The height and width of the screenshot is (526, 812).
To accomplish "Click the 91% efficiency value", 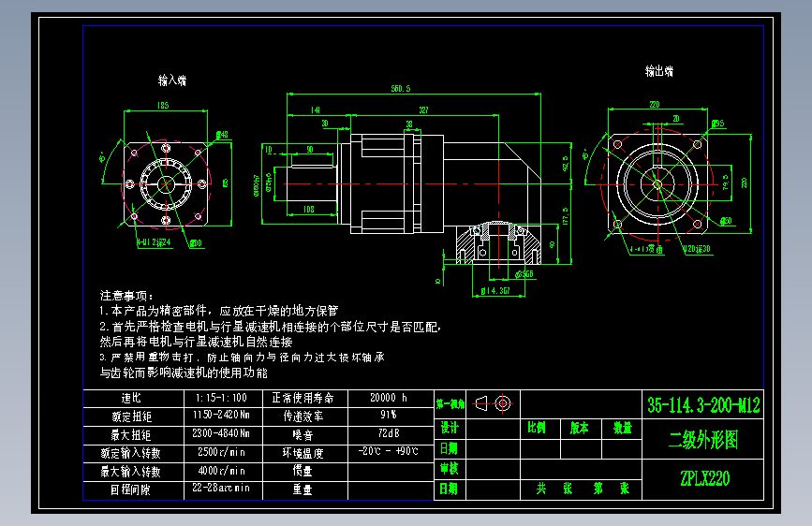I will (x=391, y=416).
